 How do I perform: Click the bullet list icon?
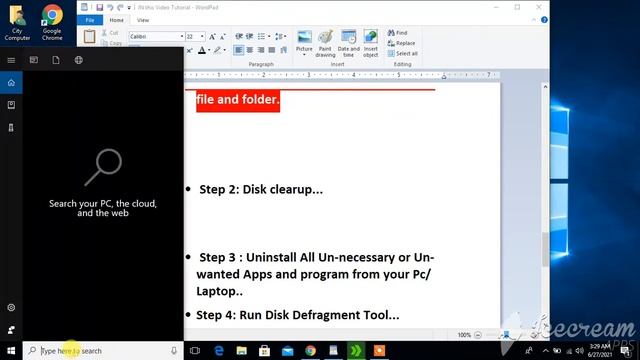tap(261, 36)
